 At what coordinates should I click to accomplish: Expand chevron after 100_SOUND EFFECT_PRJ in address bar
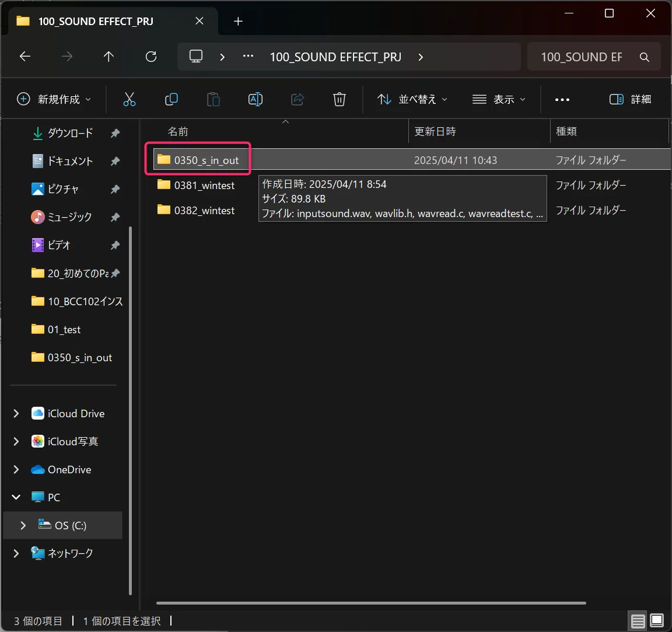[x=421, y=57]
